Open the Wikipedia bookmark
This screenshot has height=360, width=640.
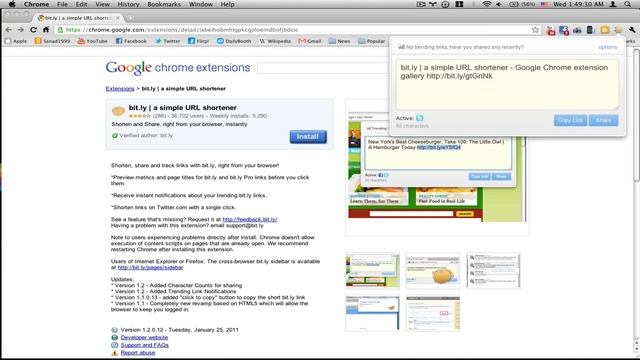point(275,41)
